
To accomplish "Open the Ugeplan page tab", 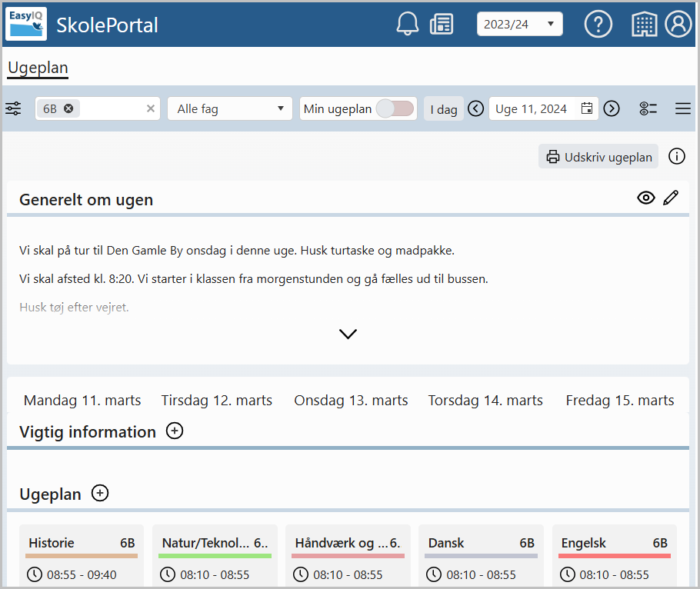I will pyautogui.click(x=38, y=68).
